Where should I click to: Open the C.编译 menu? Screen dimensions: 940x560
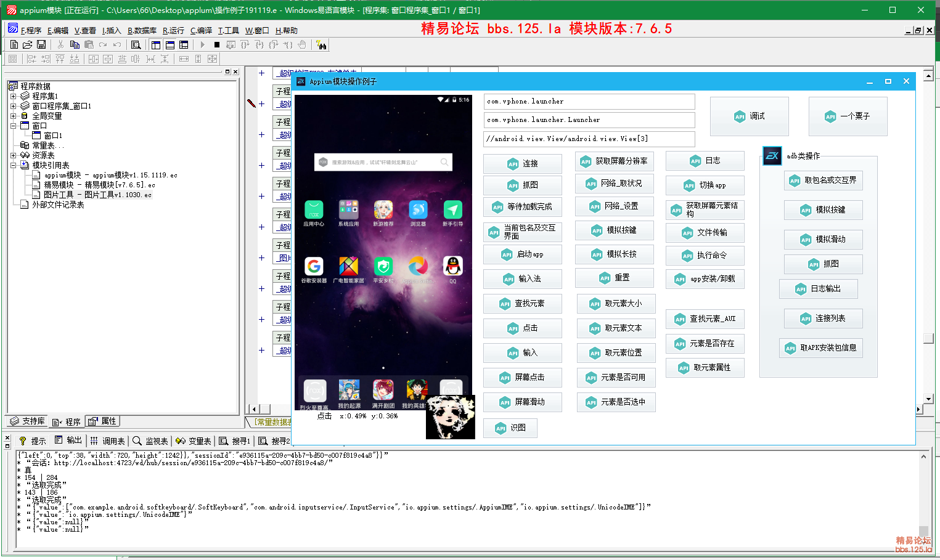(x=201, y=30)
